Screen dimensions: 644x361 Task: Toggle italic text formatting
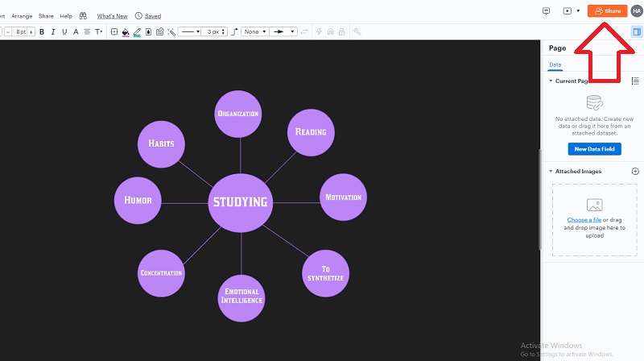[x=53, y=31]
